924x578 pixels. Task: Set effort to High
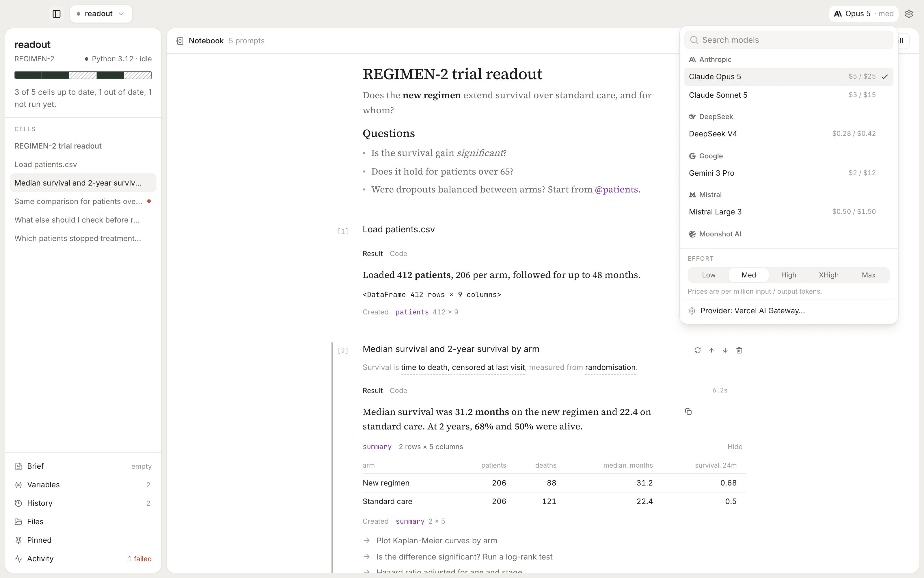pyautogui.click(x=789, y=275)
